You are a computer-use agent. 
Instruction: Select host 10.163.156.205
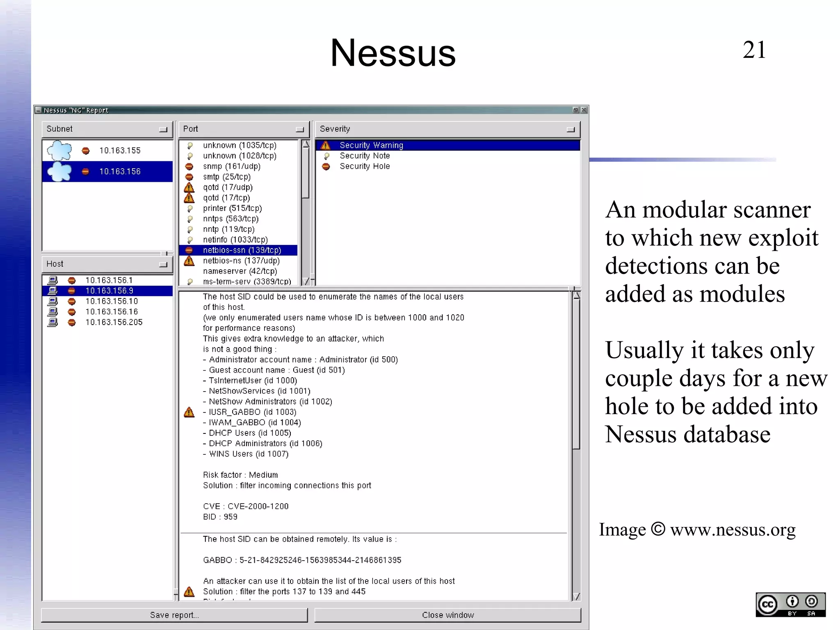(107, 322)
